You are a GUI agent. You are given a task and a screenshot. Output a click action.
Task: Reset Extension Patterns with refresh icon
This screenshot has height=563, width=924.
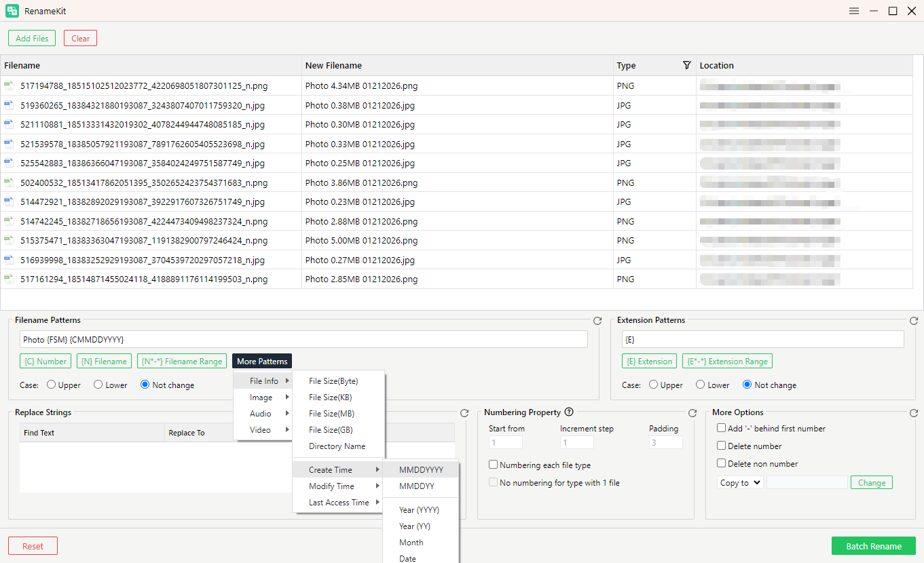pyautogui.click(x=913, y=320)
